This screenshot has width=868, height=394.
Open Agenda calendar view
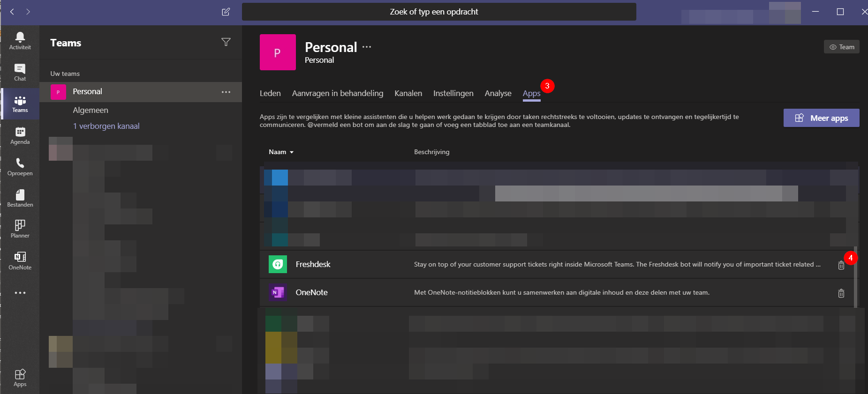click(20, 135)
